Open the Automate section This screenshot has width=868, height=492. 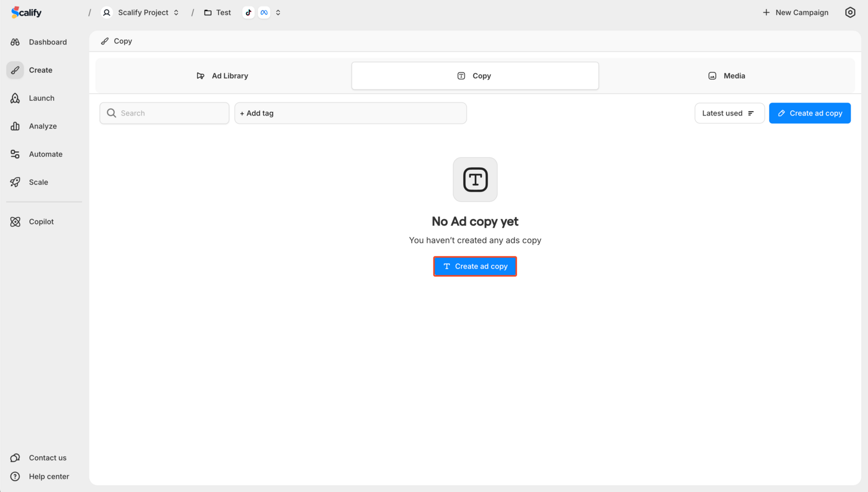click(45, 154)
